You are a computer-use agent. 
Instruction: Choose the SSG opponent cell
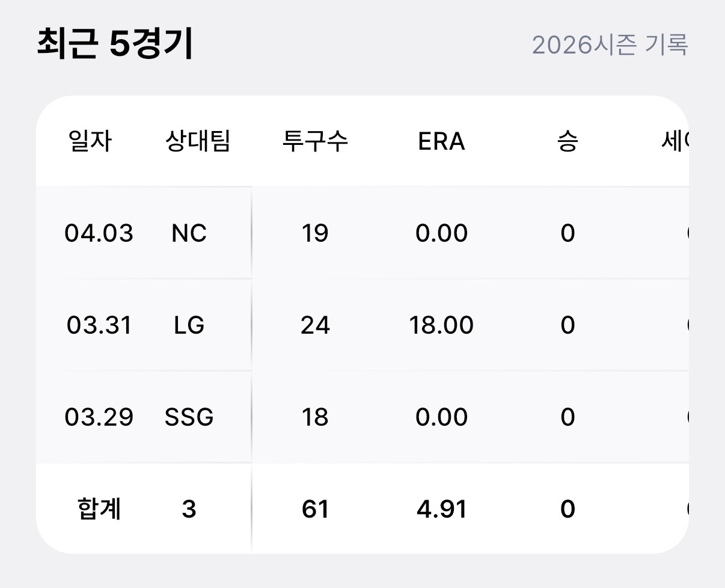[189, 417]
